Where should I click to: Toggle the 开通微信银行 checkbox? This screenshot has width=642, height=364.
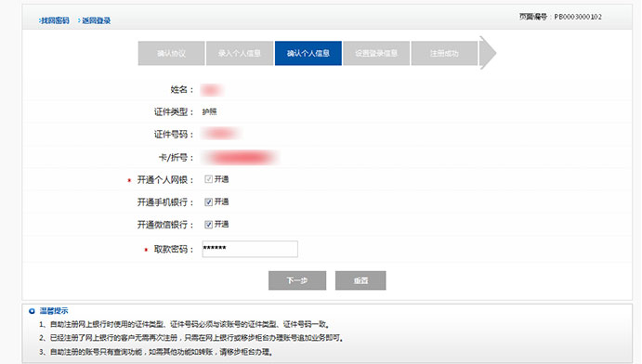coord(208,224)
